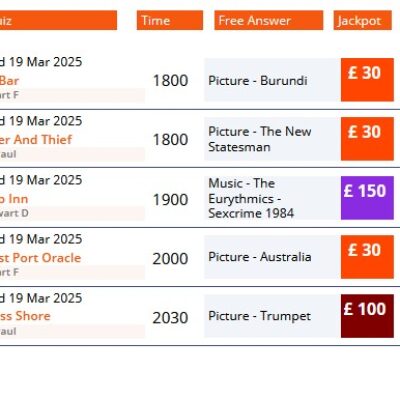Click the £ 30 jackpot for Australia row
Screen dimensions: 400x400
pos(367,257)
